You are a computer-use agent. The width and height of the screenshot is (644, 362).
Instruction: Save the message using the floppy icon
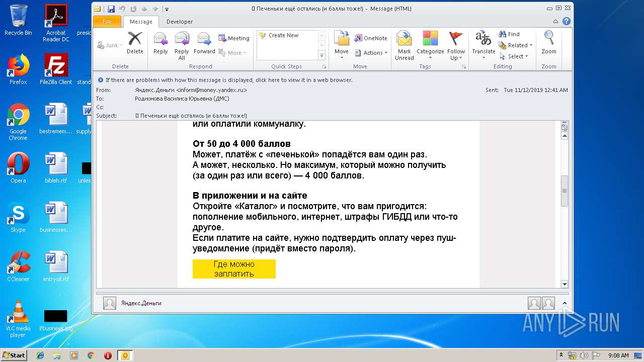tap(111, 9)
